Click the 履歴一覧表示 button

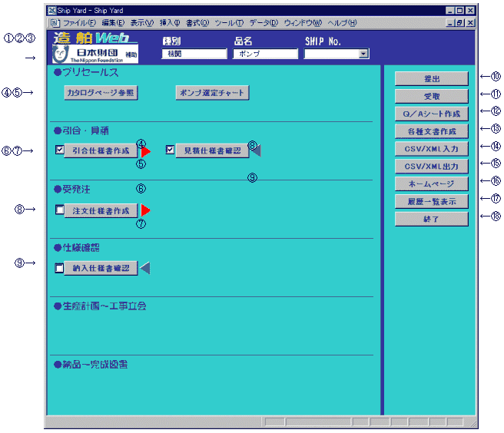[431, 201]
